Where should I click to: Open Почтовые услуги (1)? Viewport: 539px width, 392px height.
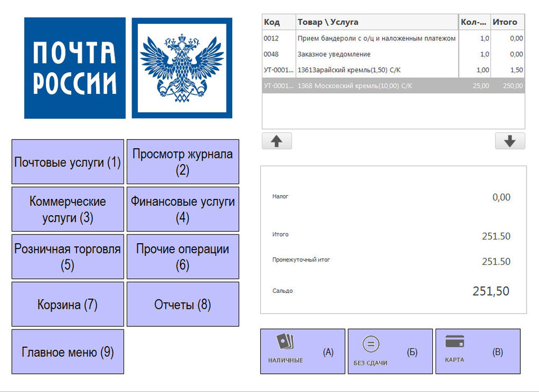[x=68, y=162]
